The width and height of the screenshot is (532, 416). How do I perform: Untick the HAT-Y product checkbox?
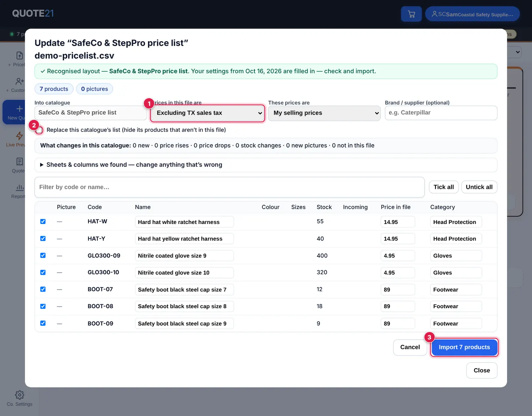[x=43, y=239]
